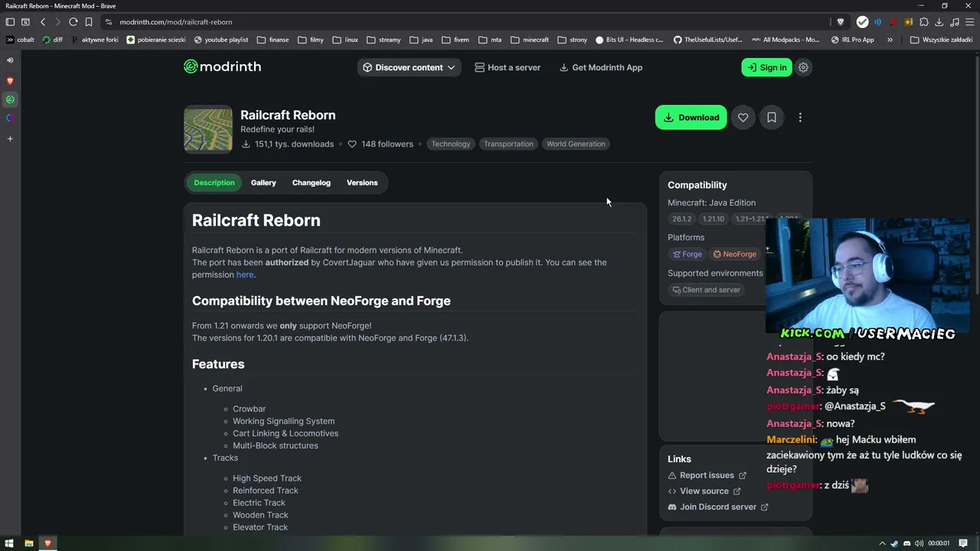The image size is (980, 551).
Task: Open the cobalt bookmark
Action: pyautogui.click(x=21, y=40)
